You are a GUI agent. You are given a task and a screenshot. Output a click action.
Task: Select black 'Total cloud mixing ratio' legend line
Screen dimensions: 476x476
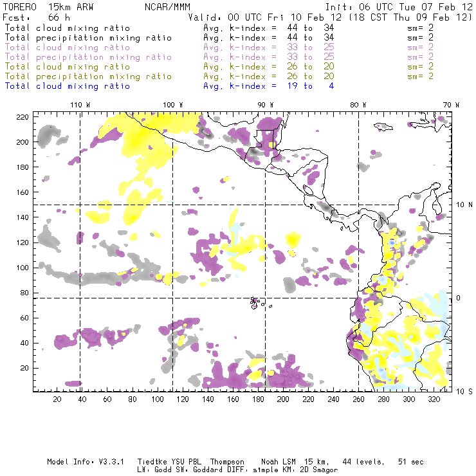(68, 28)
